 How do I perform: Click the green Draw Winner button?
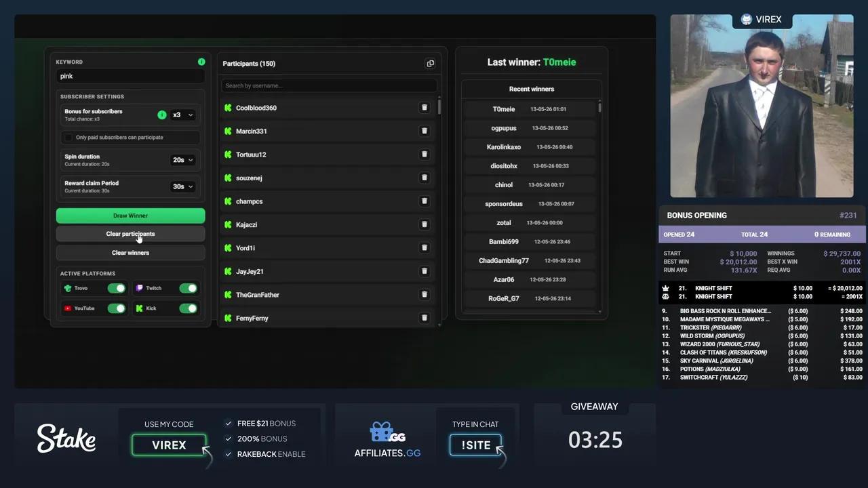tap(130, 216)
